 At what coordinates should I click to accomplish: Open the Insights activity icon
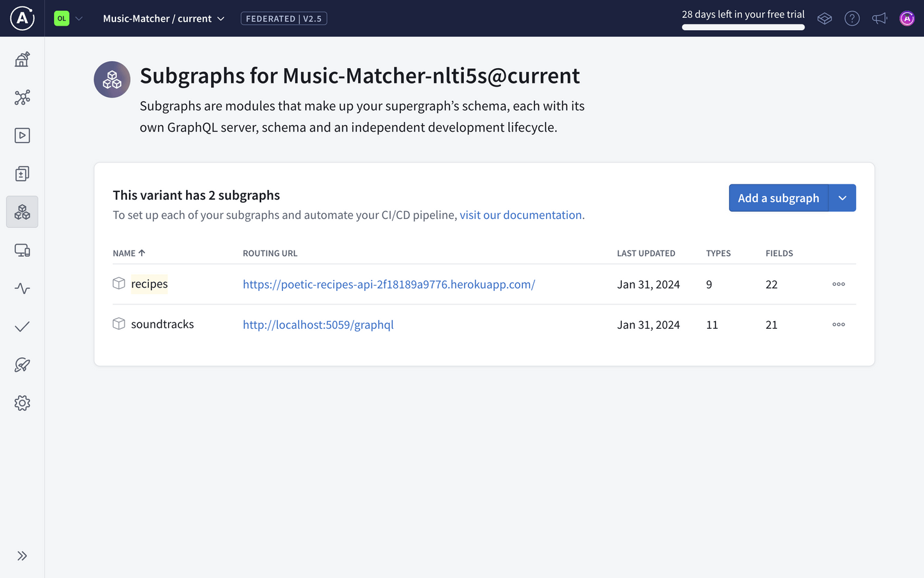22,288
